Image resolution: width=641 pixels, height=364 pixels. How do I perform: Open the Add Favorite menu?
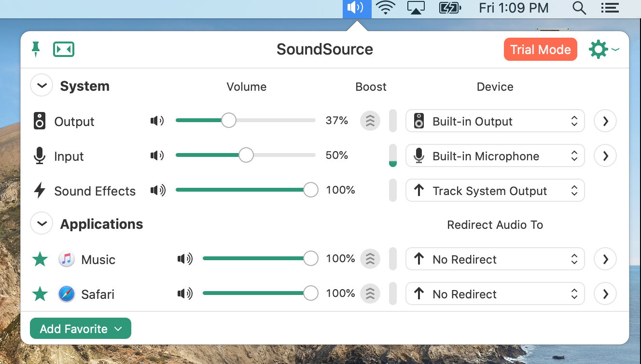(81, 329)
